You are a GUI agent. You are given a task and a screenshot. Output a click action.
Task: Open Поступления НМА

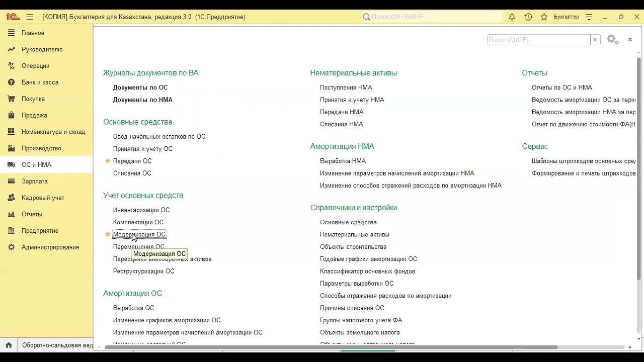[x=346, y=87]
